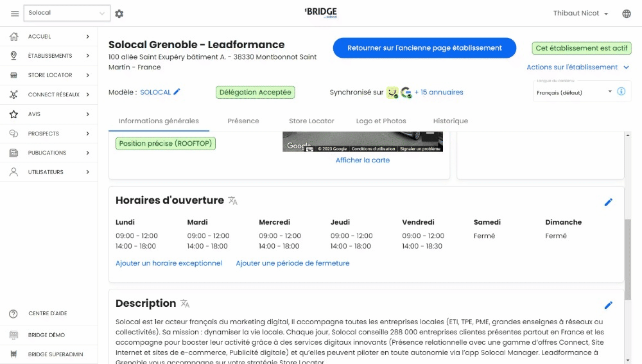Screen dimensions: 642x364
Task: Click the Délégation Acceptée badge
Action: click(x=255, y=92)
